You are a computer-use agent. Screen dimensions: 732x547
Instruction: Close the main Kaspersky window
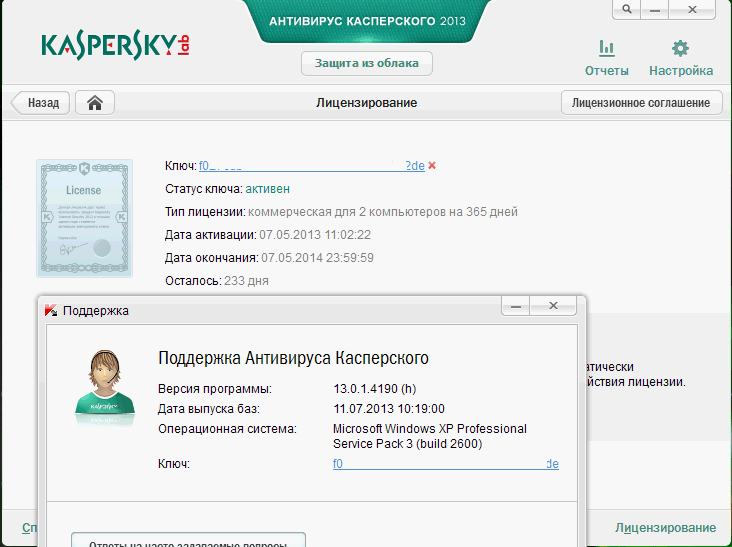[692, 9]
